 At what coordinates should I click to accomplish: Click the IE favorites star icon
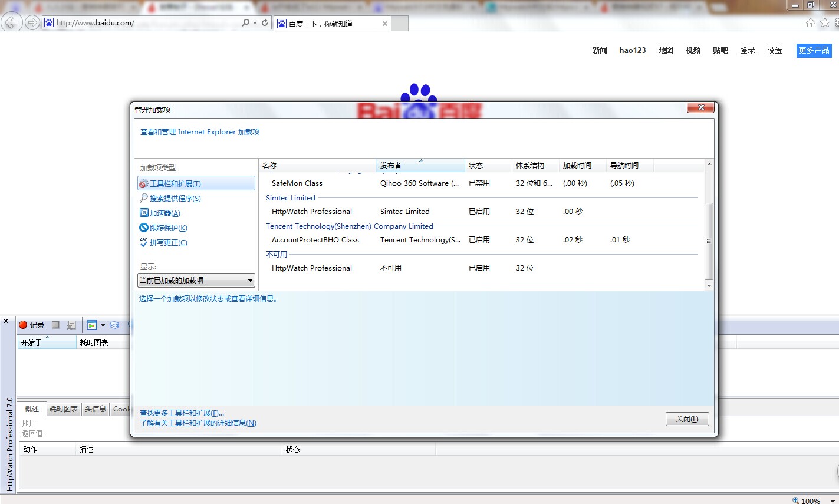825,23
